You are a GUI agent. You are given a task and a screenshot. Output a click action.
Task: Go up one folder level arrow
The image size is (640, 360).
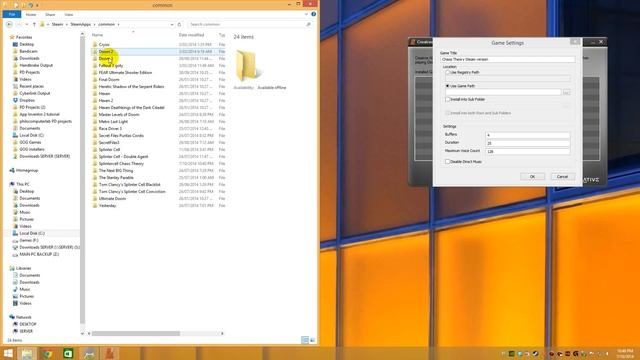[x=34, y=24]
